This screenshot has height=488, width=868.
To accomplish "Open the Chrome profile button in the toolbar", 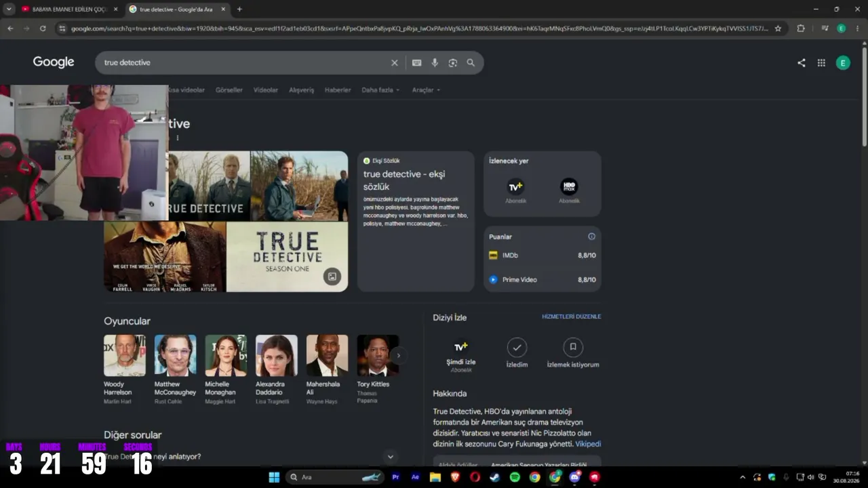I will pyautogui.click(x=842, y=28).
